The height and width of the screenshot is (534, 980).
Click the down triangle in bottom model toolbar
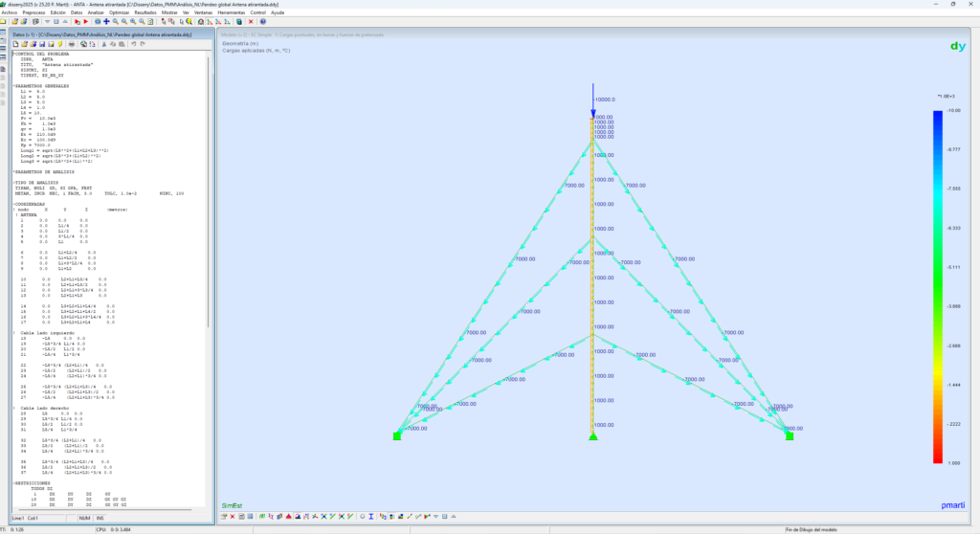click(x=435, y=517)
